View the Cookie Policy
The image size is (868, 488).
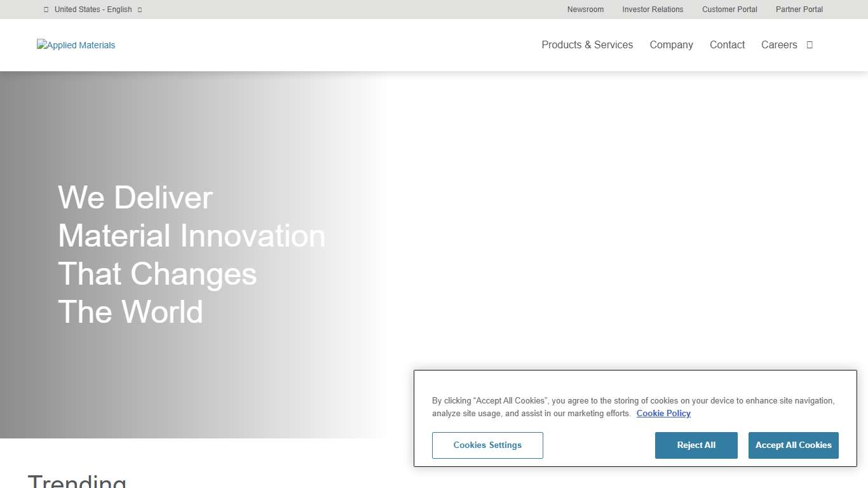(663, 413)
